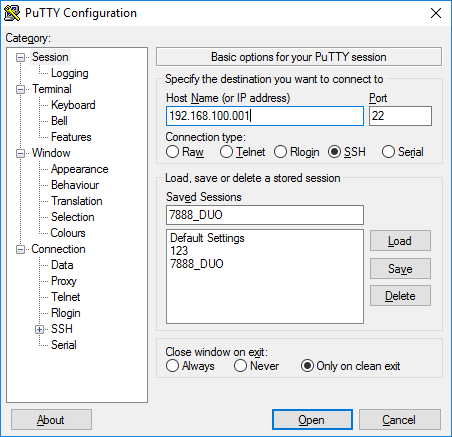Viewport: 452px width, 437px height.
Task: Choose Telnet connection type radio button
Action: click(226, 152)
